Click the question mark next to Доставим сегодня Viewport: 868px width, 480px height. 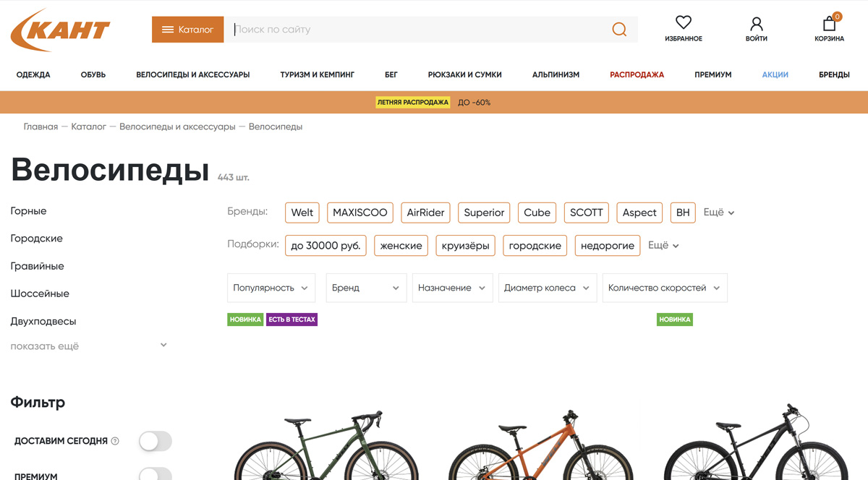115,441
